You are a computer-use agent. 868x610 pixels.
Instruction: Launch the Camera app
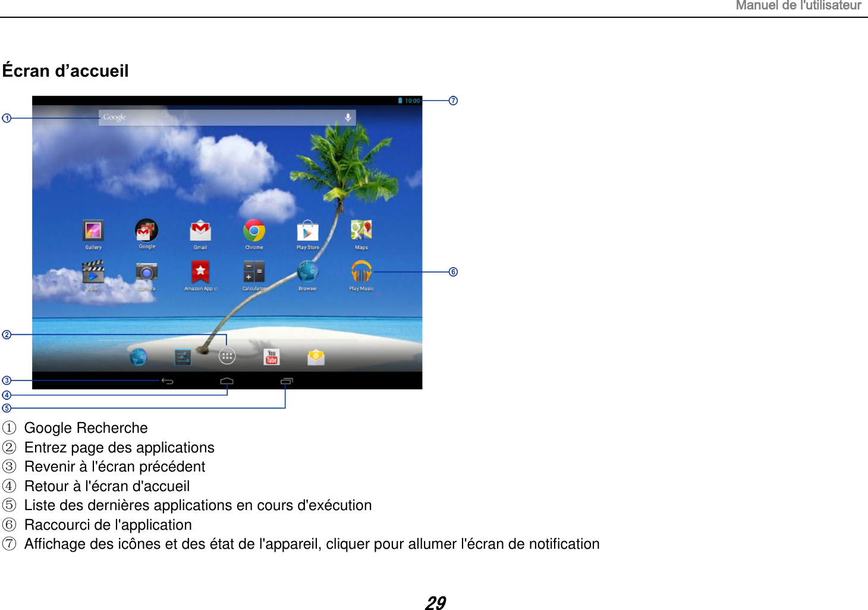pyautogui.click(x=147, y=272)
